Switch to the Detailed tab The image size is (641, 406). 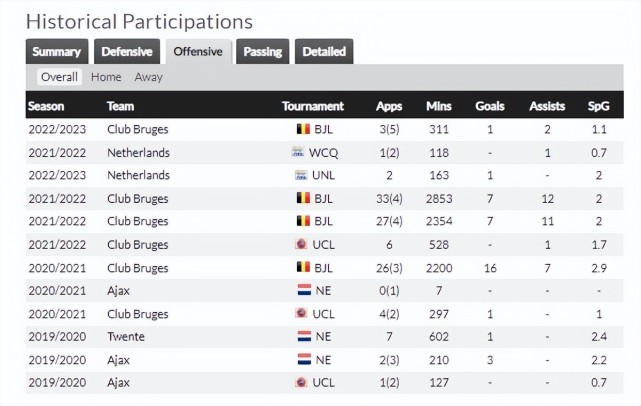pyautogui.click(x=324, y=52)
